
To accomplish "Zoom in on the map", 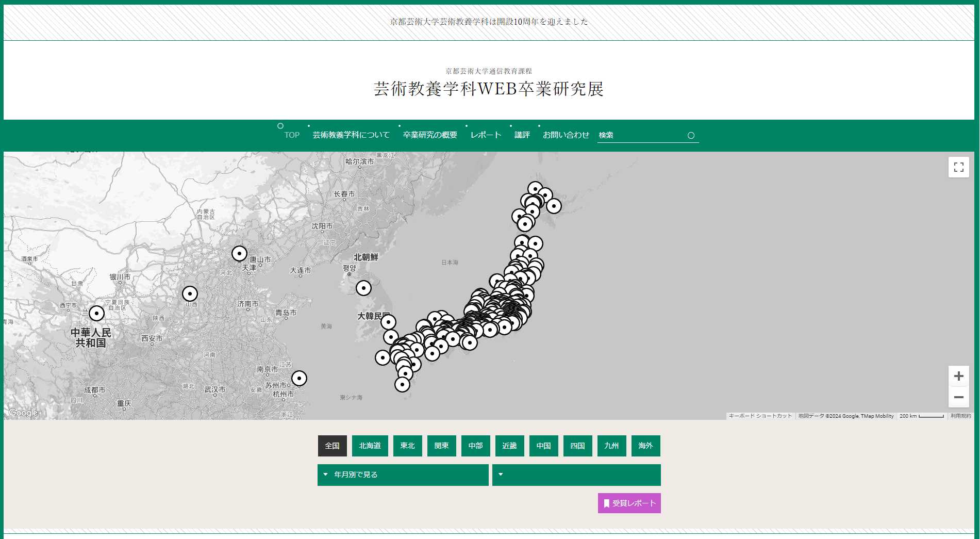I will tap(958, 376).
